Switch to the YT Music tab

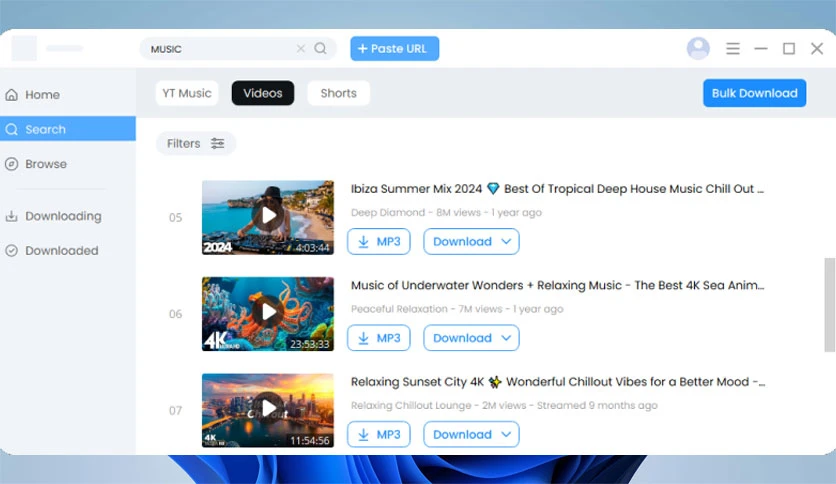(187, 93)
